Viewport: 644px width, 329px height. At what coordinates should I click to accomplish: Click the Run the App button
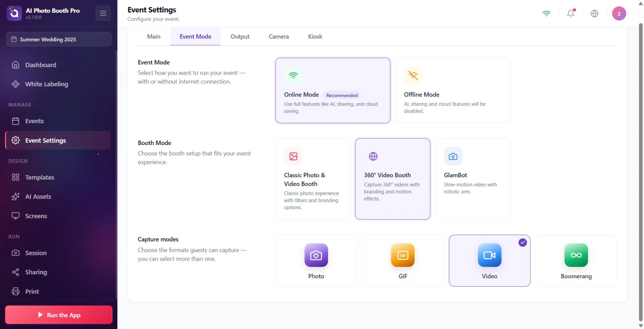[x=59, y=315]
